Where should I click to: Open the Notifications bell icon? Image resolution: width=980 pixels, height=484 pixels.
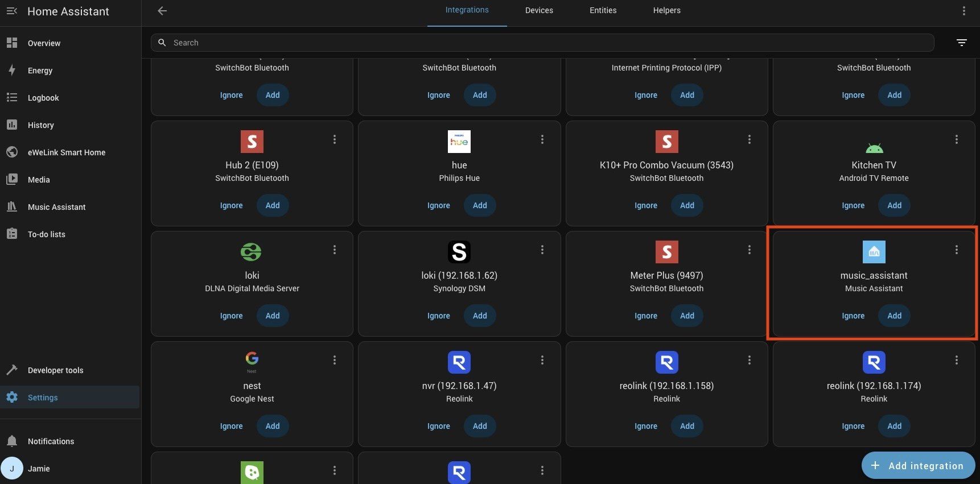click(x=12, y=441)
